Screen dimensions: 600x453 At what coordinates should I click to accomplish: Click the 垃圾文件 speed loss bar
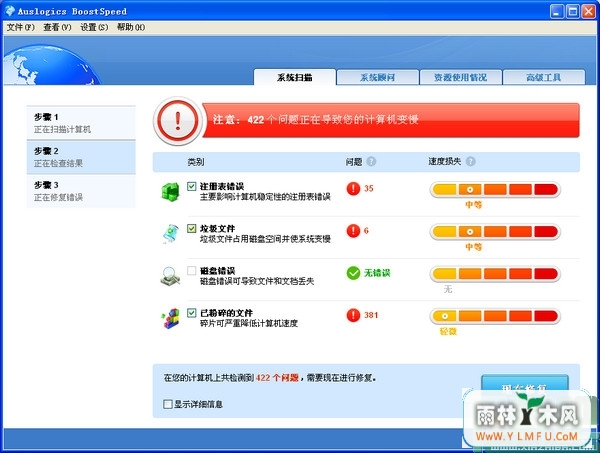point(495,231)
